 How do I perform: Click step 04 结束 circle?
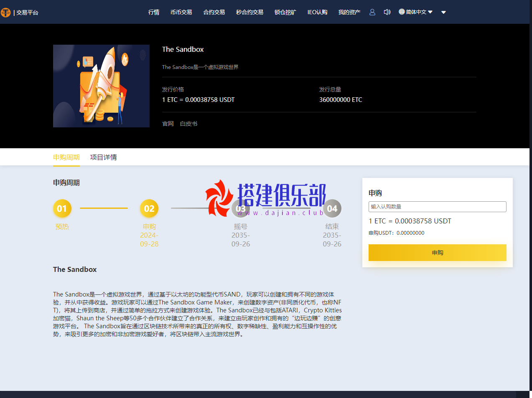332,208
